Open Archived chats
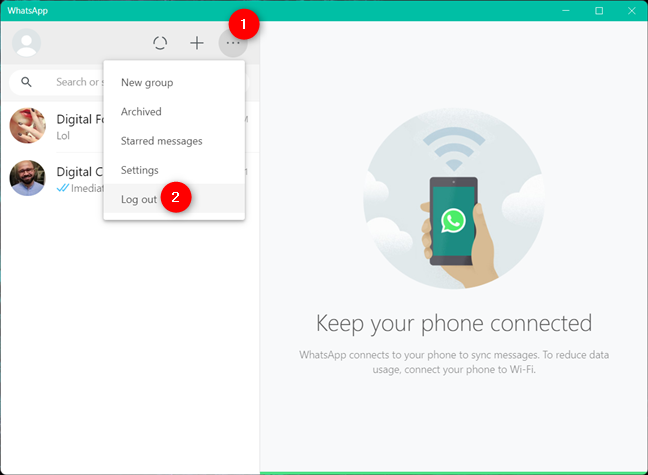The image size is (648, 475). coord(174,112)
